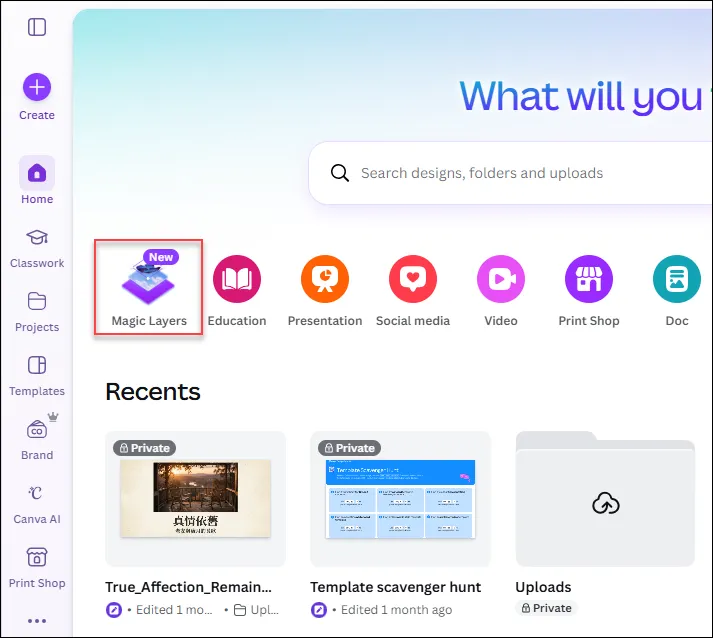Viewport: 713px width, 638px height.
Task: Collapse the sidebar panel icon
Action: 37,27
